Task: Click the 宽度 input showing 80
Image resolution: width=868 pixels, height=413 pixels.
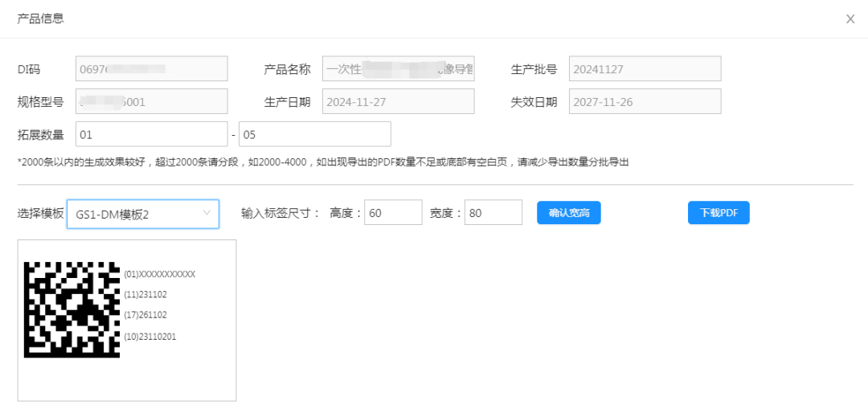Action: click(x=493, y=213)
